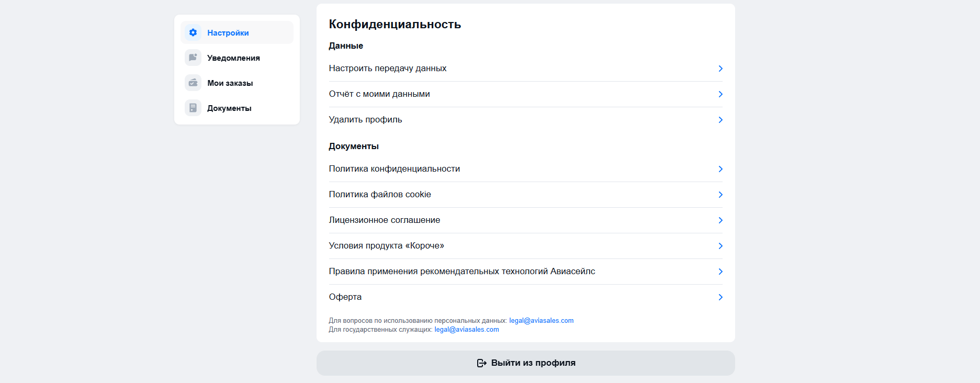Expand chevron for Настроить передачу данных

click(x=720, y=69)
